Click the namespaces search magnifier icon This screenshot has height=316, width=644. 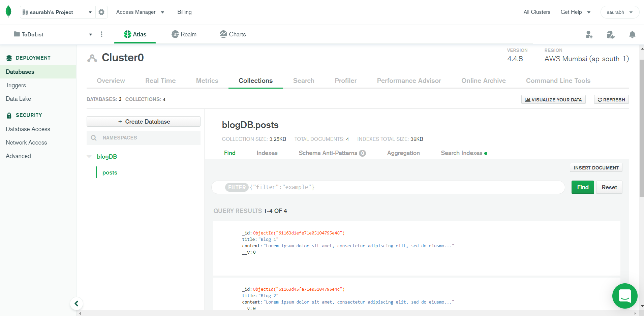pyautogui.click(x=94, y=138)
